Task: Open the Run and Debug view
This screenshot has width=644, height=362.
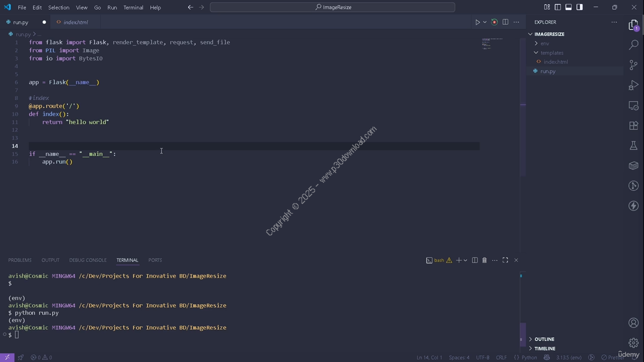Action: pos(633,85)
